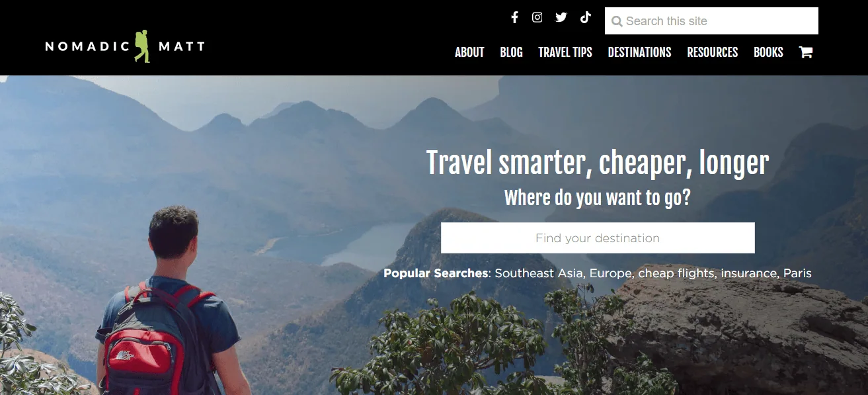Open the Instagram social icon
This screenshot has height=395, width=868.
[537, 18]
